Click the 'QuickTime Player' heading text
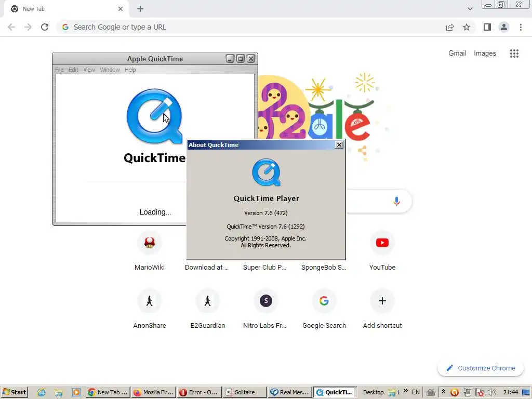This screenshot has width=532, height=399. [x=267, y=198]
